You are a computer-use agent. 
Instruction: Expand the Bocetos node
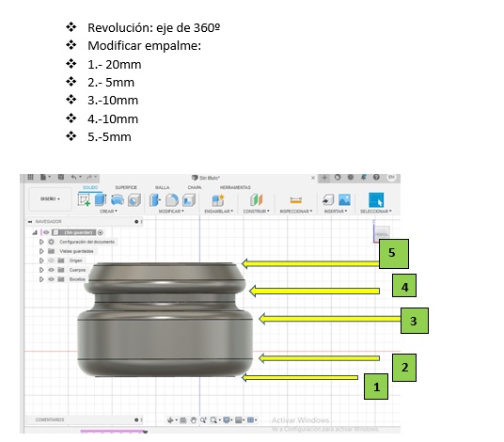pos(41,279)
